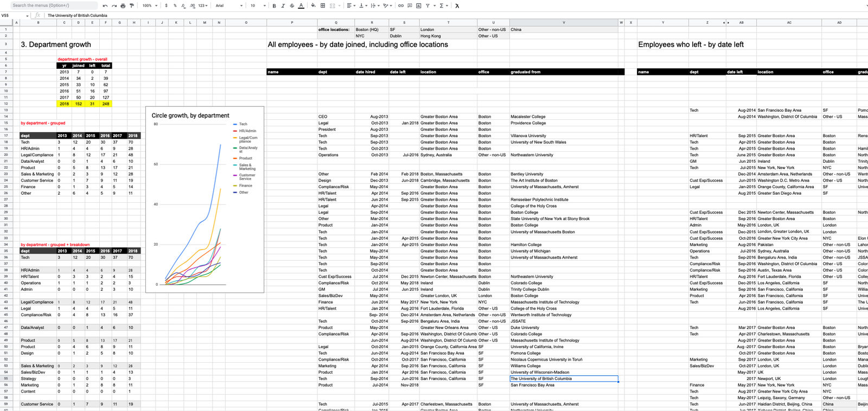
Task: Open the Arial font dropdown
Action: coord(229,5)
